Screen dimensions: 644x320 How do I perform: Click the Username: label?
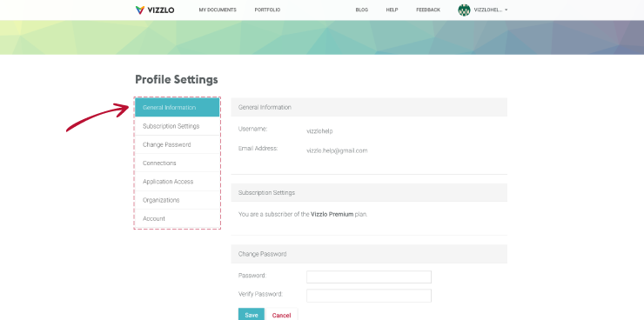click(x=252, y=129)
